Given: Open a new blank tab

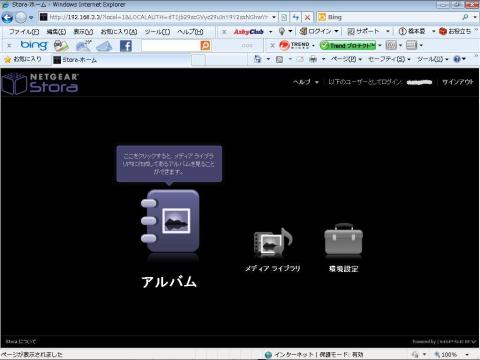Looking at the screenshot, I should [x=198, y=60].
